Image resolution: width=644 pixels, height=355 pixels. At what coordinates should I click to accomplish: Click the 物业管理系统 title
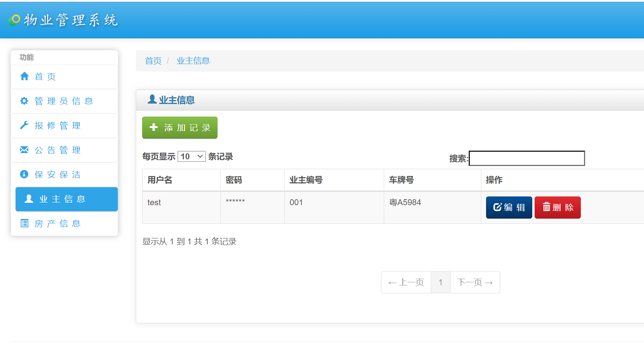tap(71, 20)
